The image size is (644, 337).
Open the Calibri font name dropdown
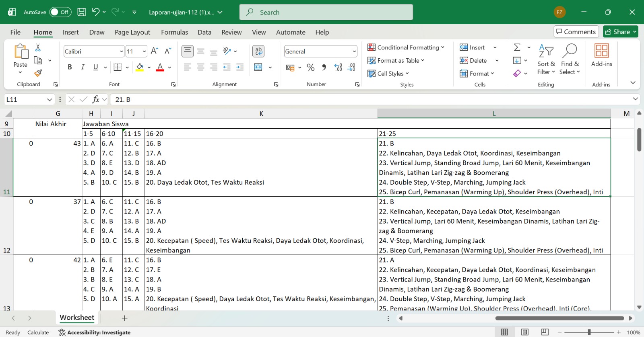pyautogui.click(x=121, y=51)
